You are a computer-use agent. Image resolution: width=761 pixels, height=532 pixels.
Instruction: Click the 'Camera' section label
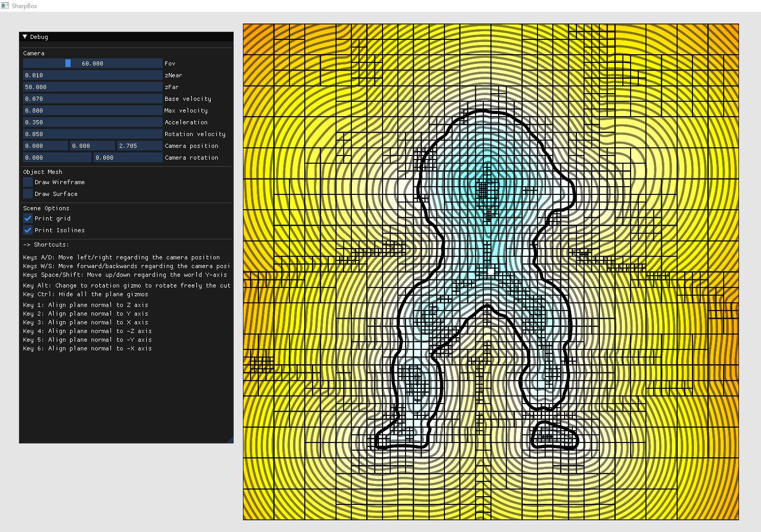tap(34, 53)
